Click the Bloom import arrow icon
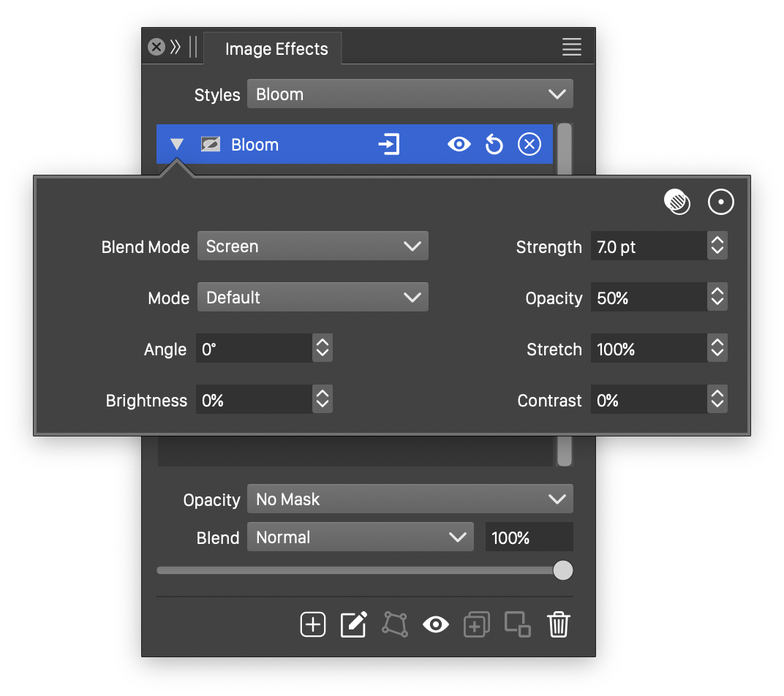 388,145
